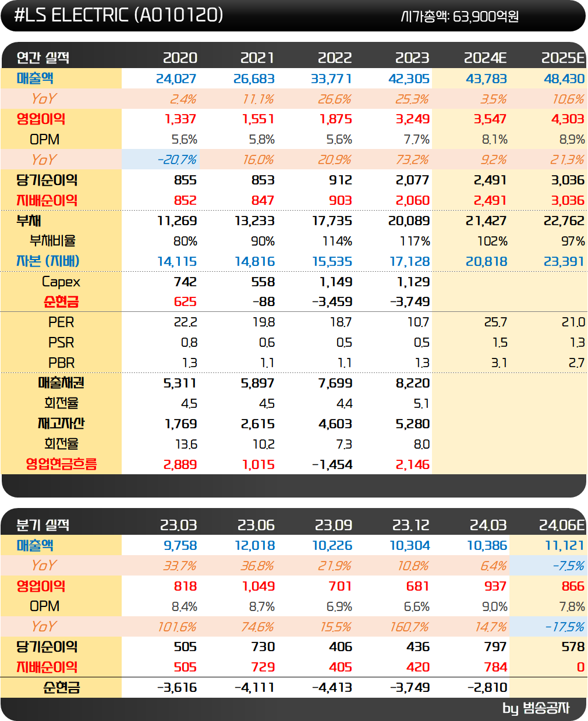Click the 2025E PBR value '2.7'
This screenshot has width=588, height=721.
coord(576,363)
